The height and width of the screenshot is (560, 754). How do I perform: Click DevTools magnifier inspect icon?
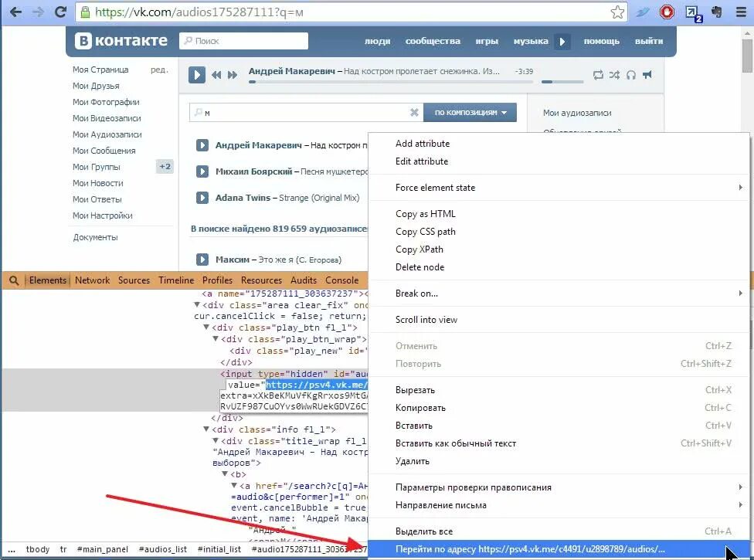pos(14,280)
